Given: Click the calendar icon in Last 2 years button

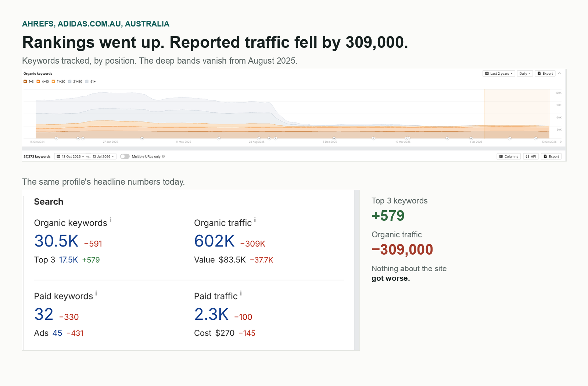Looking at the screenshot, I should pos(487,74).
